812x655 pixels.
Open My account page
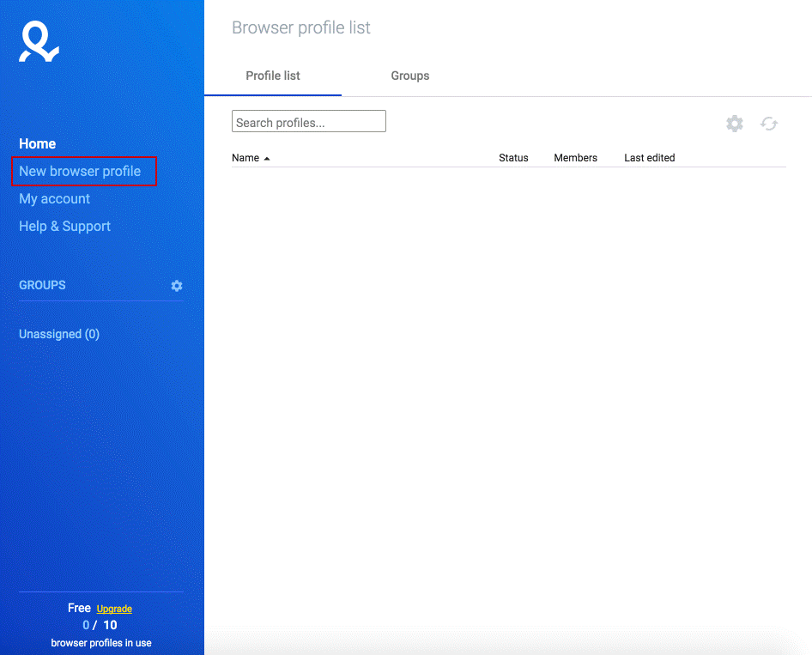pos(54,199)
